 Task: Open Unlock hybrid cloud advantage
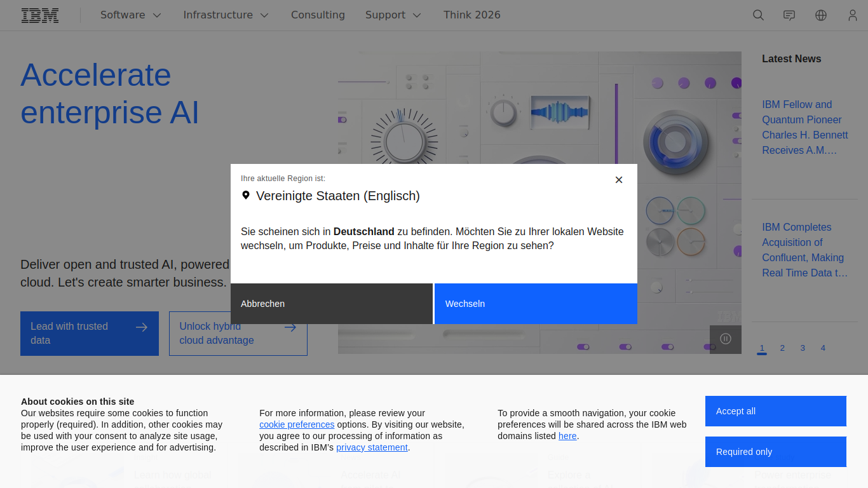(x=238, y=334)
